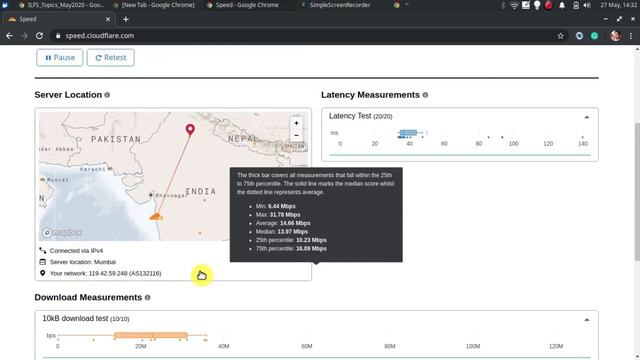Screen dimensions: 640x360
Task: Switch to SimpleScreenRecorder taskbar entry
Action: pyautogui.click(x=336, y=5)
